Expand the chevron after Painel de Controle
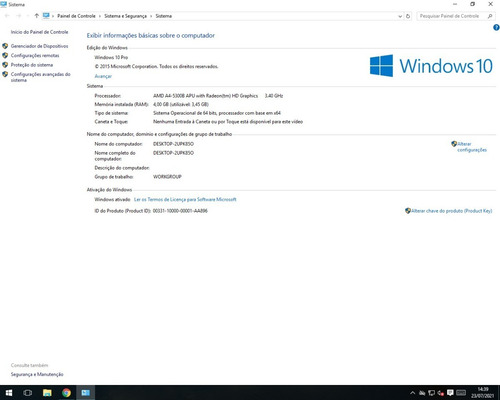This screenshot has height=400, width=500. (100, 16)
